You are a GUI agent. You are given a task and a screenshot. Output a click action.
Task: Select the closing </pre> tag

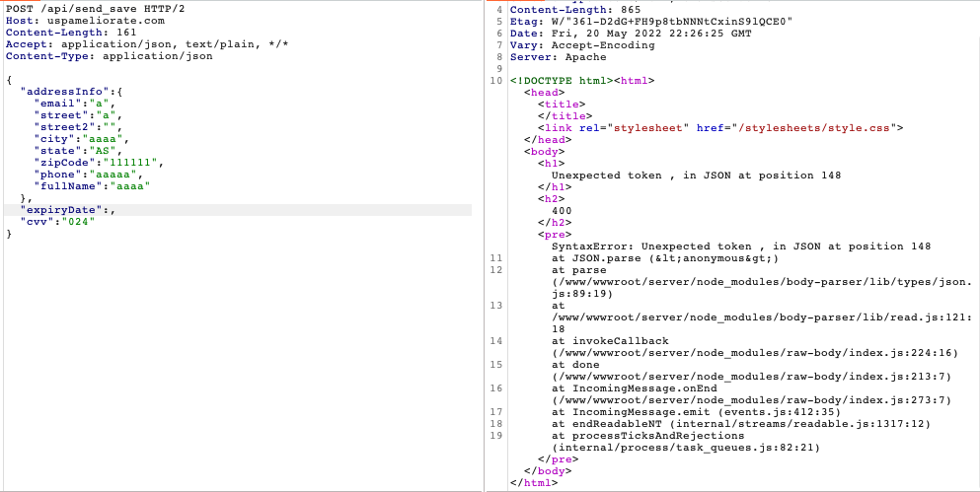pyautogui.click(x=559, y=459)
